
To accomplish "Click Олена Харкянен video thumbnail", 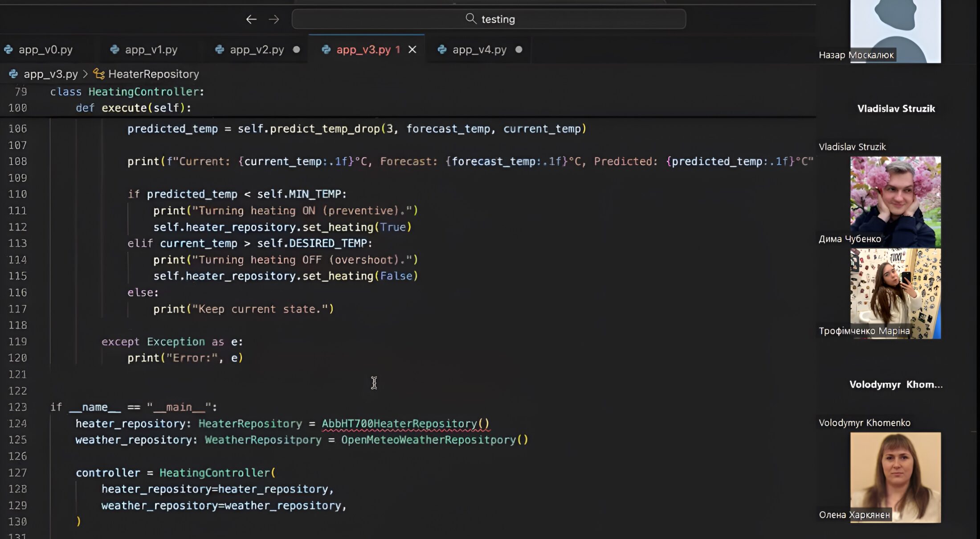I will [x=895, y=477].
